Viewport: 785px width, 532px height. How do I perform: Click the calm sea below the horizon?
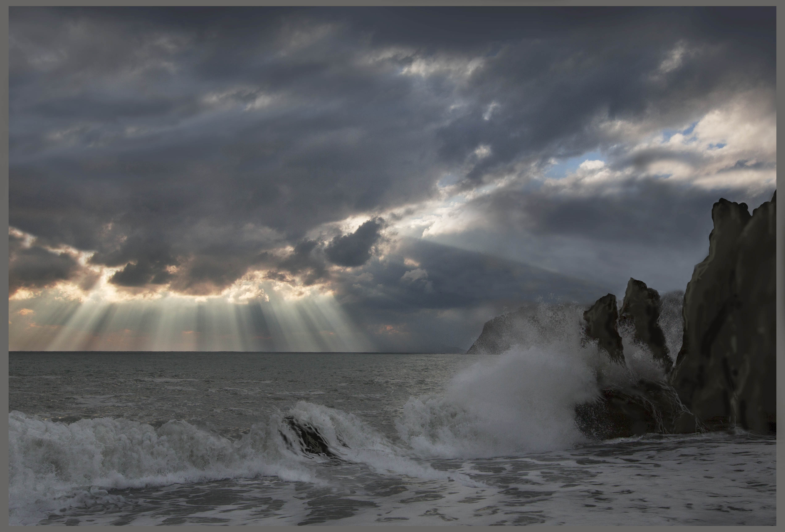[x=203, y=375]
